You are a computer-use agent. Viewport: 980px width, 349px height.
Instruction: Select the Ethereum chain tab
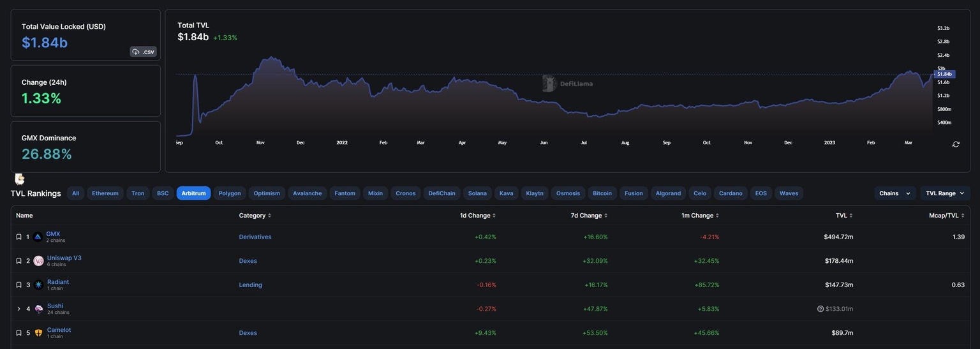(x=105, y=193)
